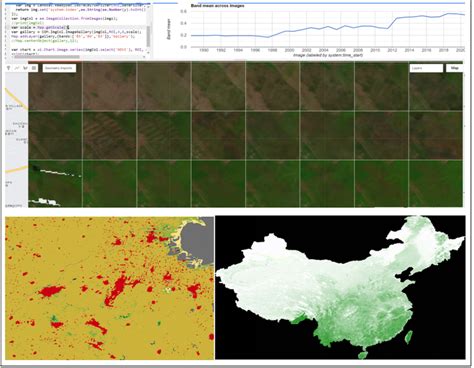This screenshot has height=368, width=474.
Task: Place cursor on 'var scale = Map.getScale()' line
Action: point(40,27)
